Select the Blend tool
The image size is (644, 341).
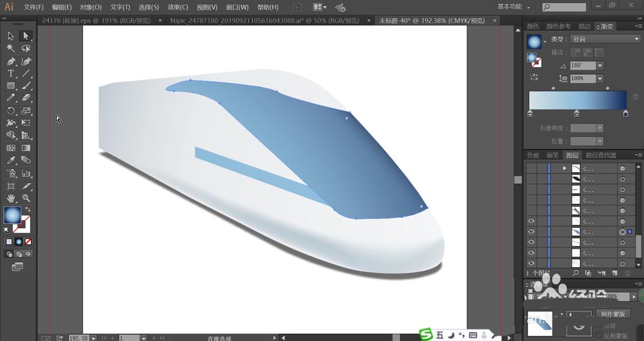(x=26, y=161)
